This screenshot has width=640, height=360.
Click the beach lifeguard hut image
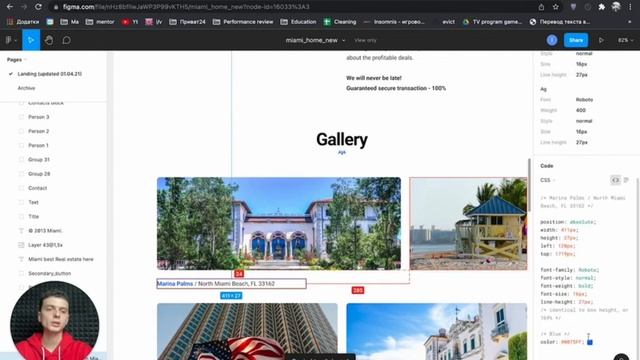(468, 223)
